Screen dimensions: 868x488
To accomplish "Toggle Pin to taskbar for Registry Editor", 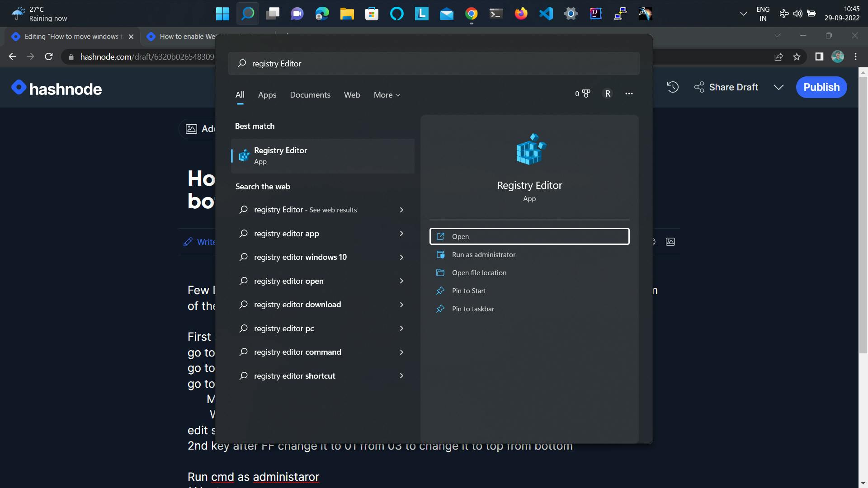I will pos(473,308).
